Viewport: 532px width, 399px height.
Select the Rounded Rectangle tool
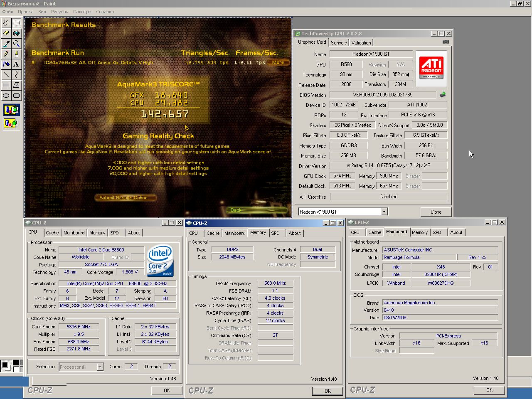[17, 95]
